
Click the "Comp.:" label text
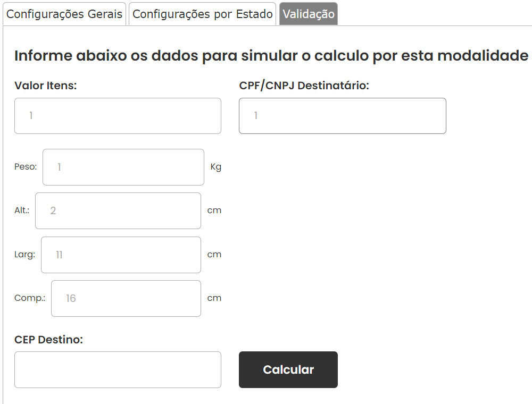(29, 298)
